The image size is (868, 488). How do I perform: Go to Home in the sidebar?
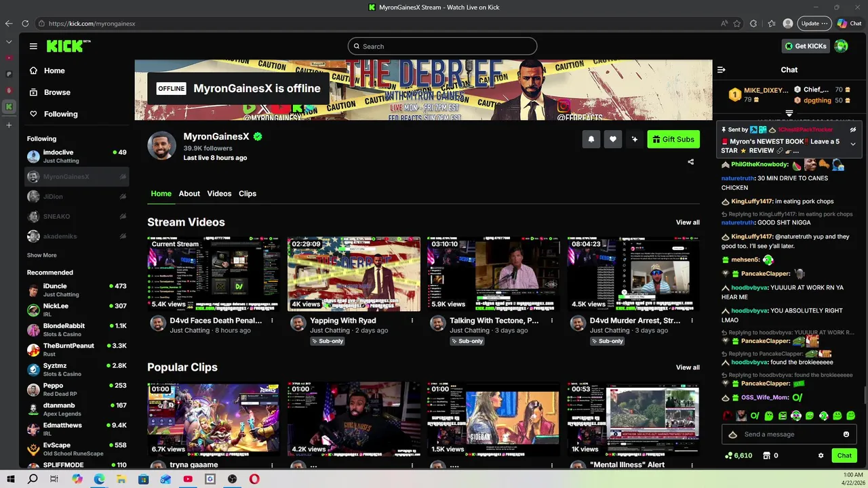pyautogui.click(x=54, y=70)
